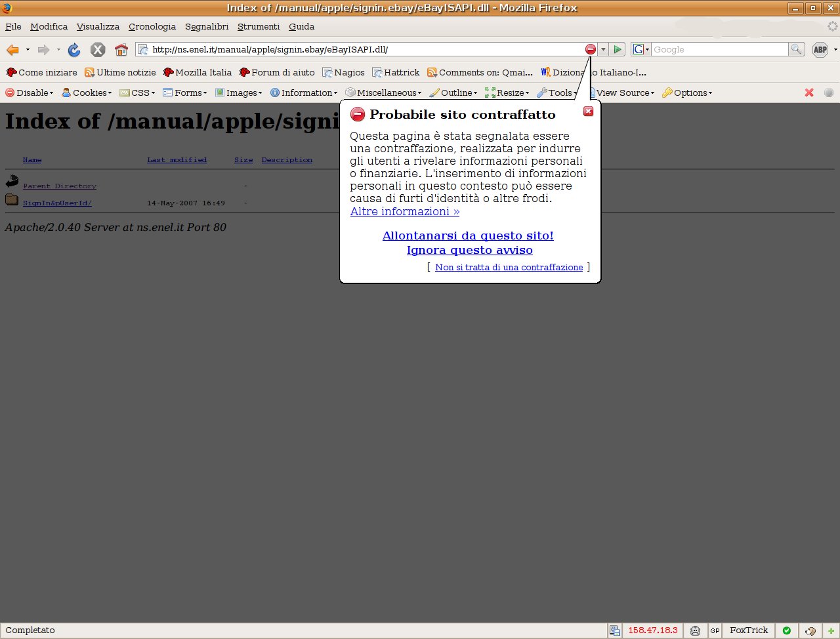The height and width of the screenshot is (639, 840).
Task: Open the SignIn&pUserId directory link
Action: [x=57, y=203]
